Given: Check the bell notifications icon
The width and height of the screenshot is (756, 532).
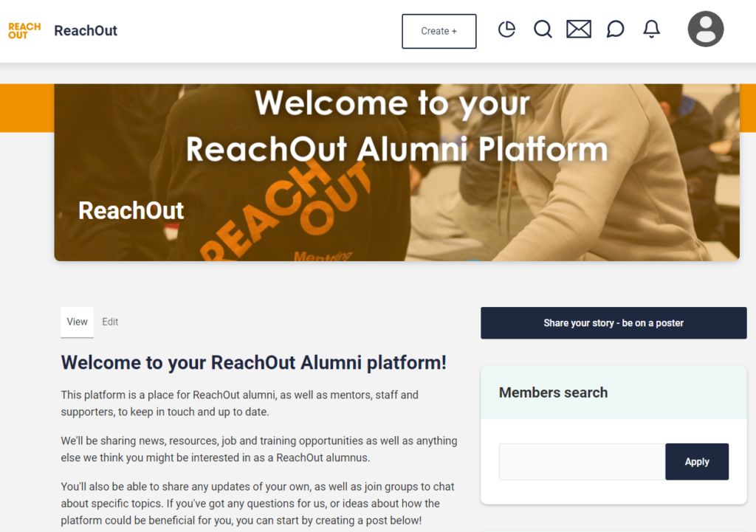Looking at the screenshot, I should (x=651, y=30).
